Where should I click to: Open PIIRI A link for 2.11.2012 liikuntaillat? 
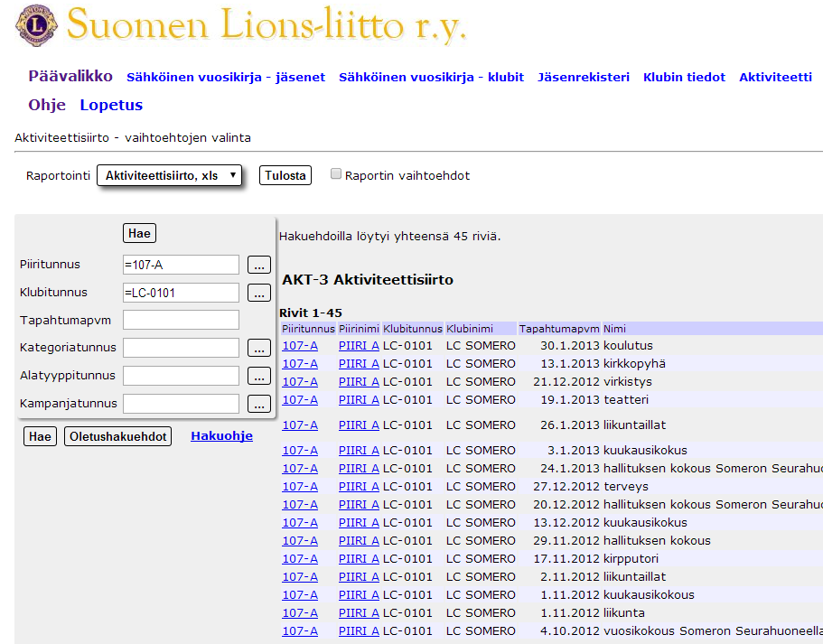pyautogui.click(x=359, y=577)
